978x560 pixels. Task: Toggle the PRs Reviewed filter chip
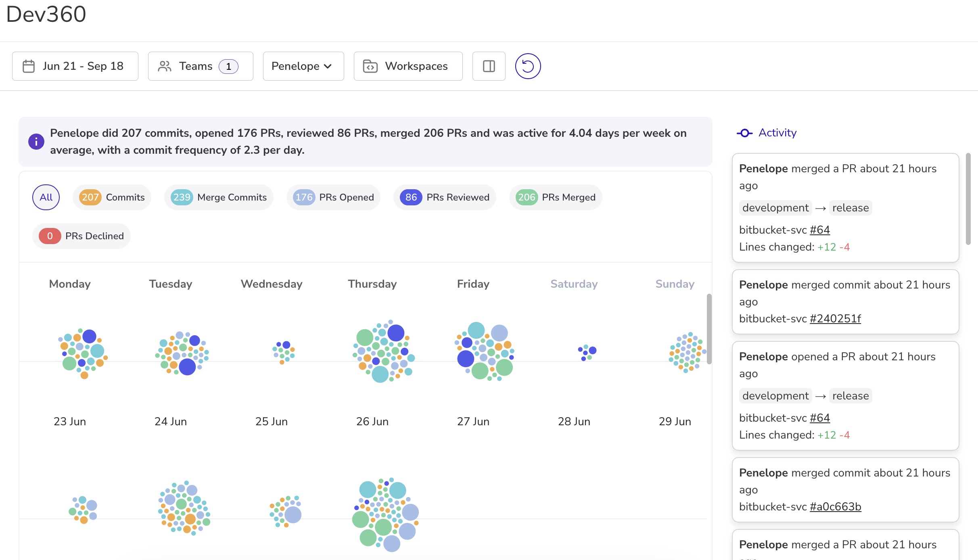[445, 197]
